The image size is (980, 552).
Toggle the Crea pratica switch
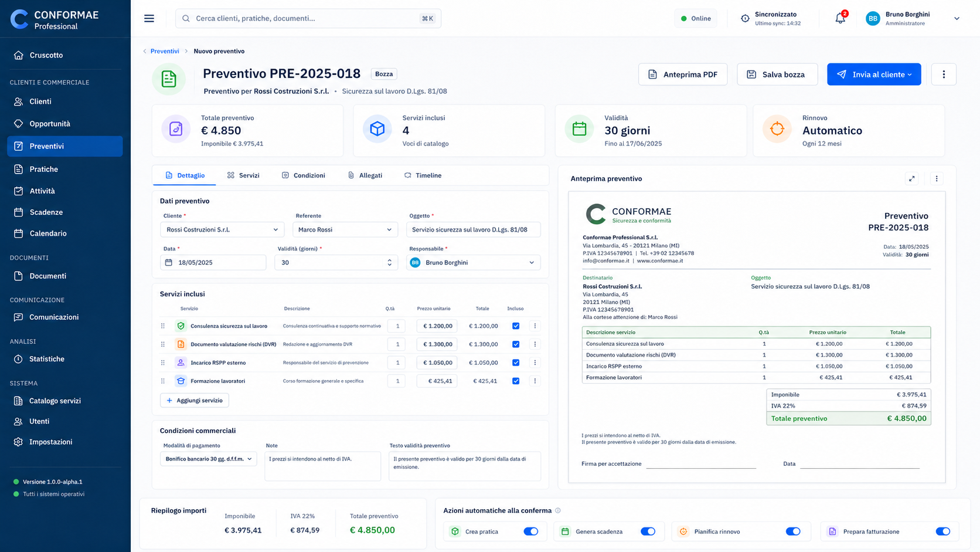531,531
